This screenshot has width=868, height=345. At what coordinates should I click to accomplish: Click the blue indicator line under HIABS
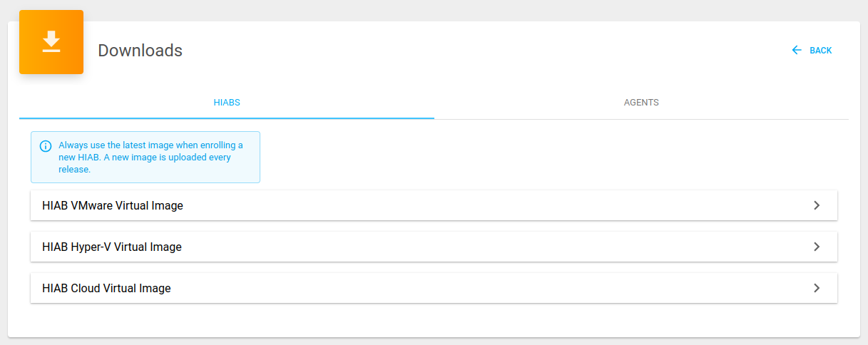coord(227,118)
